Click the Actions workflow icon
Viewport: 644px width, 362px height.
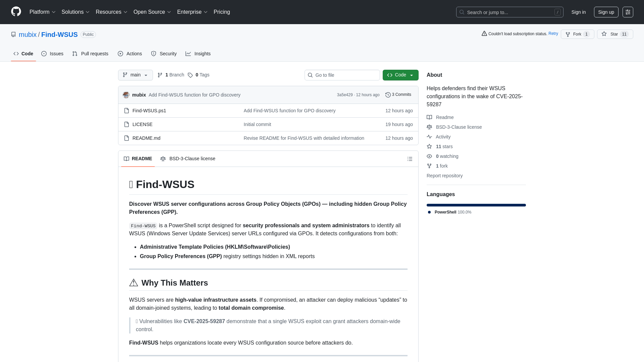click(120, 54)
